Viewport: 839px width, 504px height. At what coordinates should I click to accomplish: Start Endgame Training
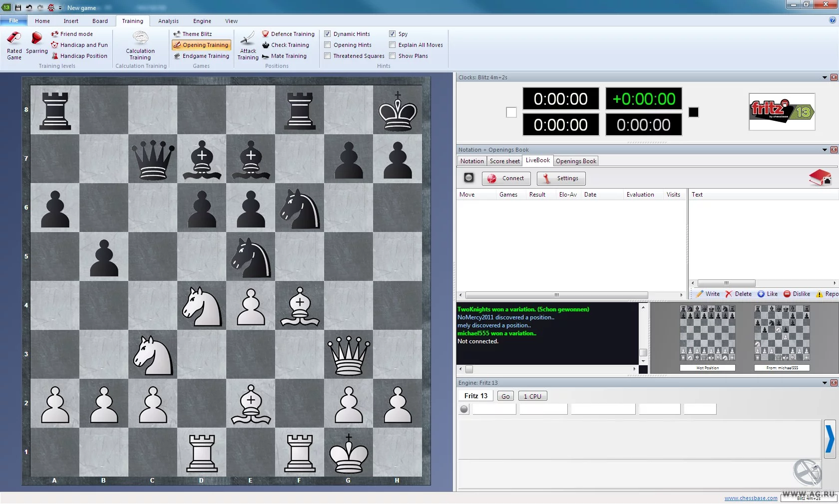pos(201,56)
